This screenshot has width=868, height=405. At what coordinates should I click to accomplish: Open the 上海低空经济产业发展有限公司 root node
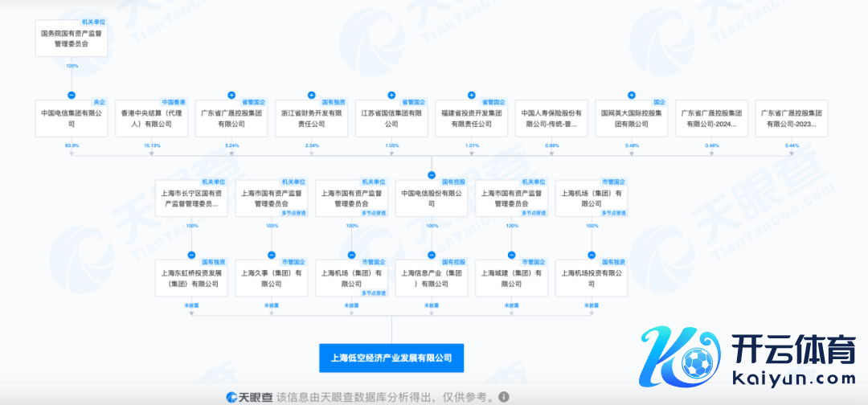[391, 358]
